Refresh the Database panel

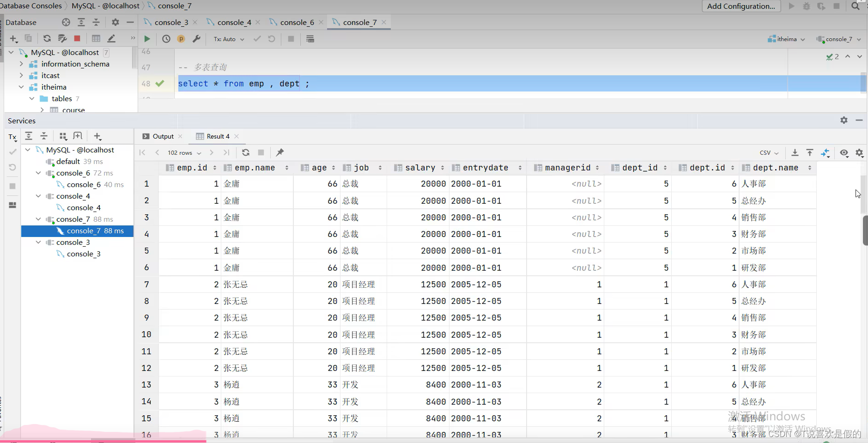tap(47, 39)
